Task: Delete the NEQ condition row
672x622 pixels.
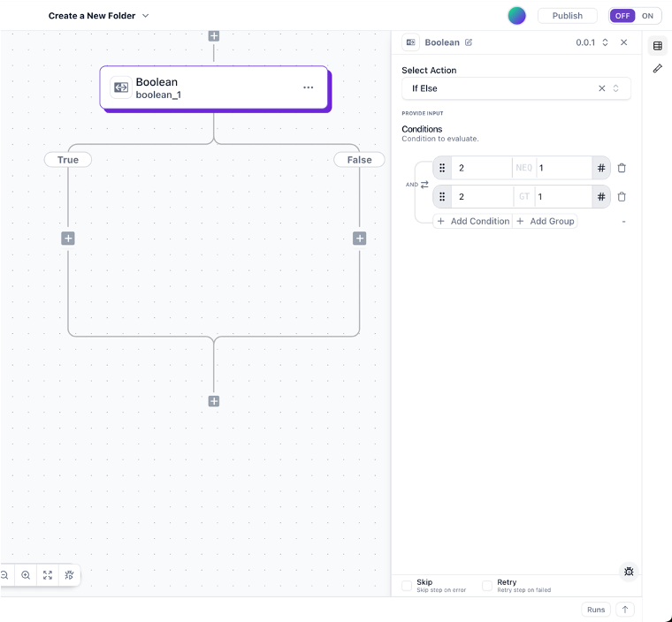Action: (622, 168)
